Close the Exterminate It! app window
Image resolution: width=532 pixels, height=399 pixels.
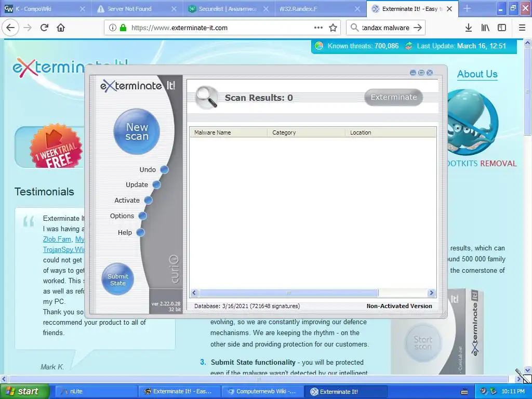point(430,73)
